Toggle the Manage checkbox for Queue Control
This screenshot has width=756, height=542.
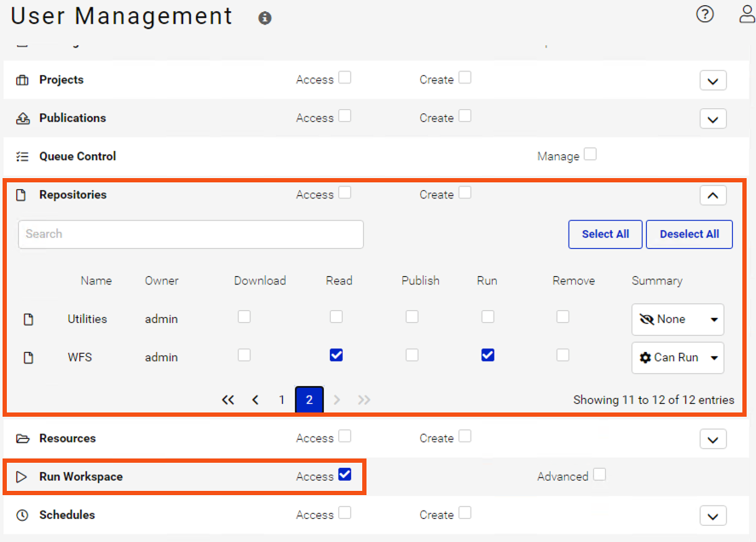click(591, 154)
